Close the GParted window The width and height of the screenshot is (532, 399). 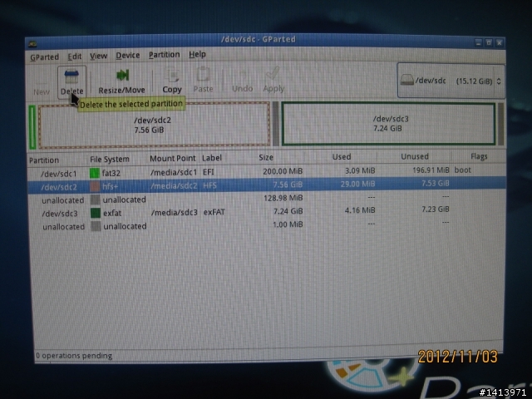(x=500, y=42)
